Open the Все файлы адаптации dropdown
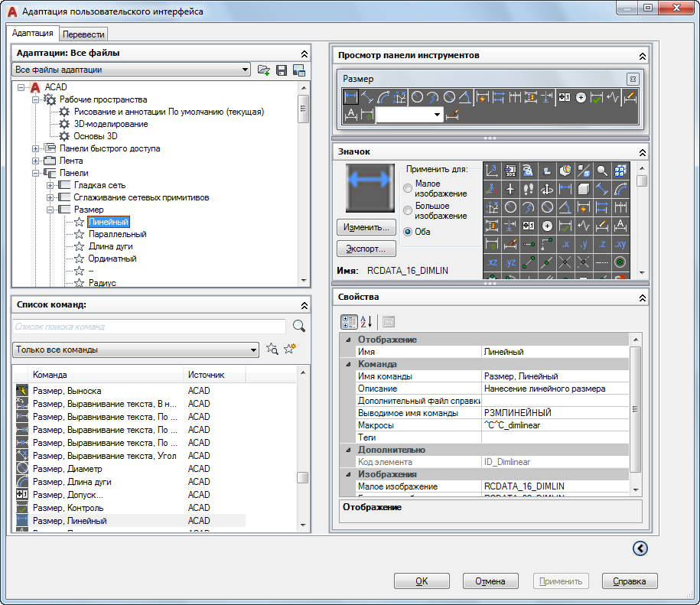The image size is (700, 605). pyautogui.click(x=245, y=70)
